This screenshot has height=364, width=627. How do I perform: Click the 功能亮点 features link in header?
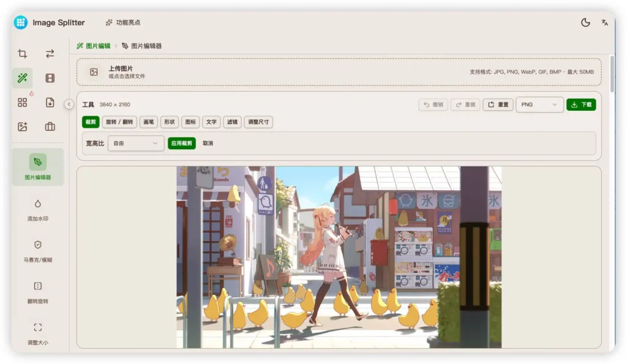click(123, 23)
